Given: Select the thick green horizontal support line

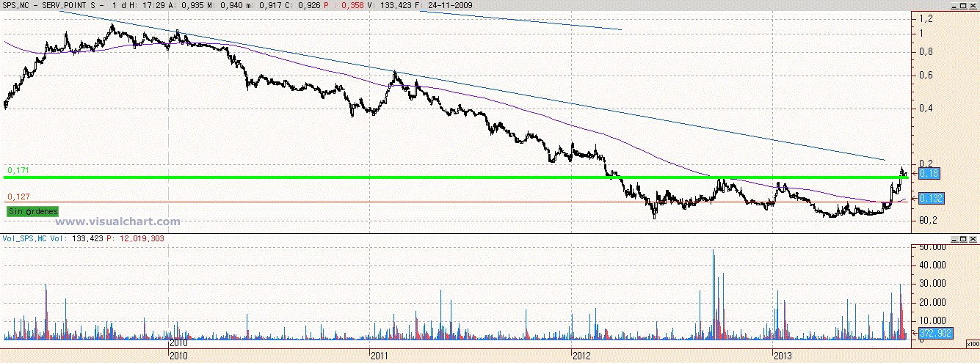Looking at the screenshot, I should 440,177.
